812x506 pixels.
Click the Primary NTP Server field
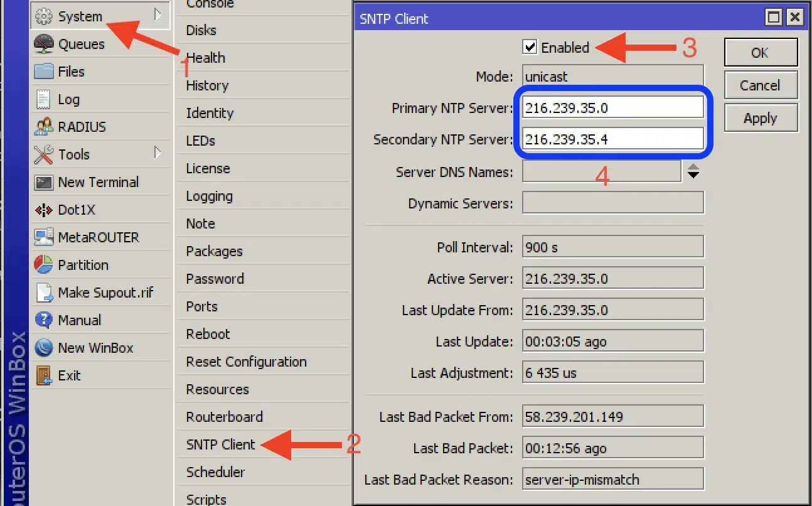click(612, 108)
